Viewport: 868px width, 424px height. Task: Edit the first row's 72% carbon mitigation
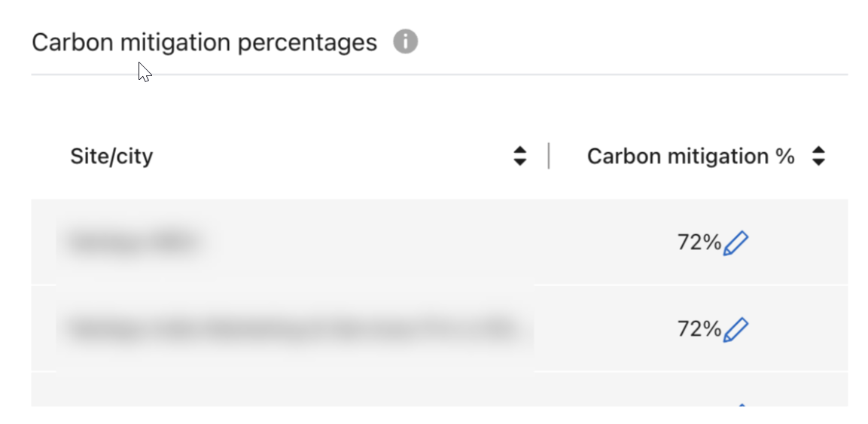(736, 243)
